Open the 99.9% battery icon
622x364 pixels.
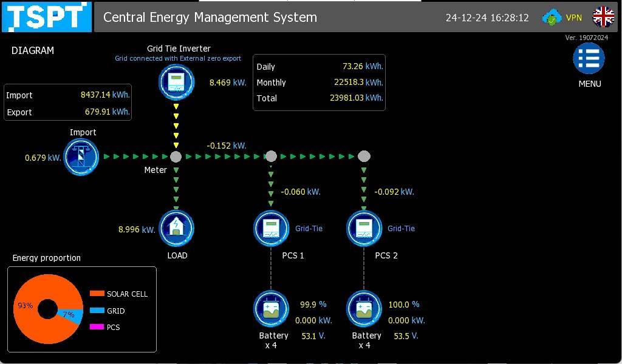(x=271, y=309)
